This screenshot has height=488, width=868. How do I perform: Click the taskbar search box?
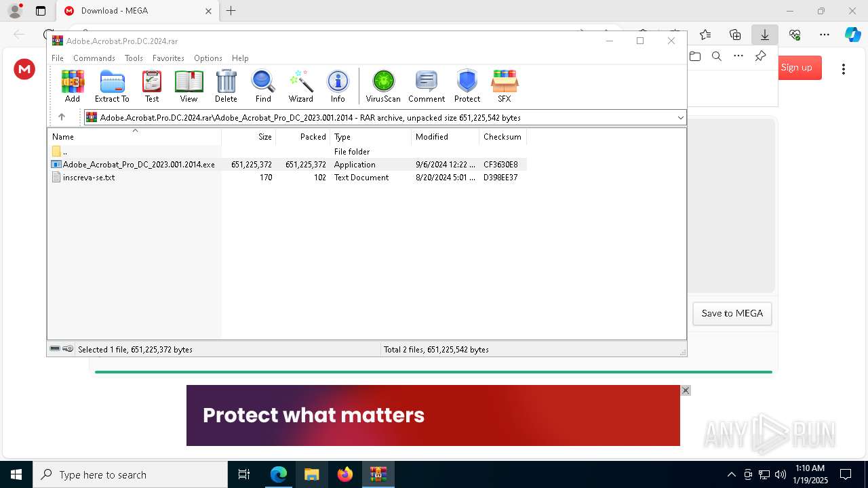pos(130,474)
